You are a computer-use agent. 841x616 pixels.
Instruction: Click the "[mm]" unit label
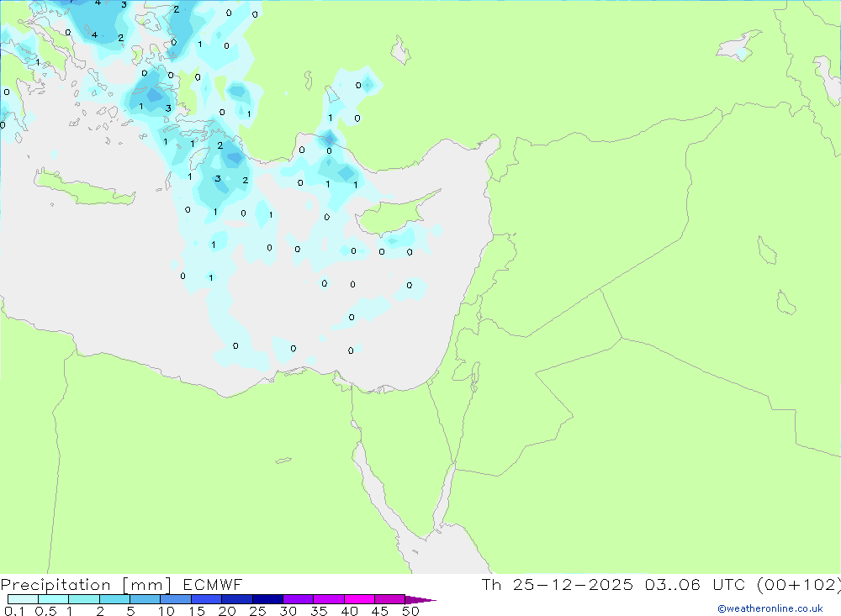pyautogui.click(x=146, y=585)
